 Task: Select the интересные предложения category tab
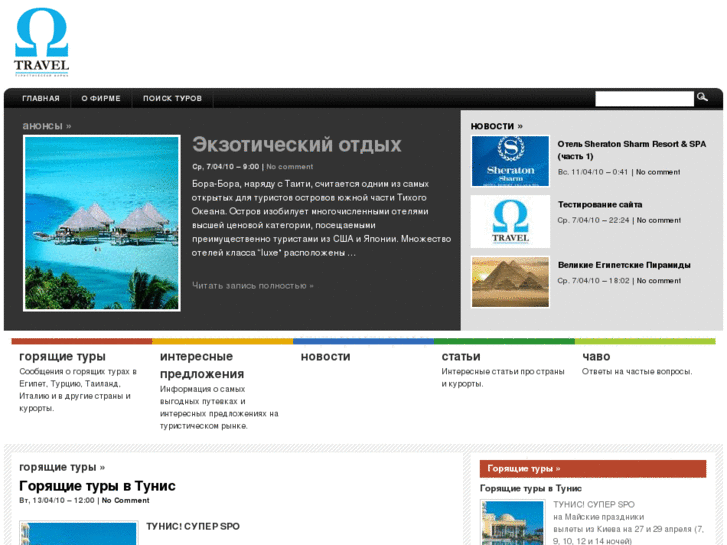click(x=202, y=365)
